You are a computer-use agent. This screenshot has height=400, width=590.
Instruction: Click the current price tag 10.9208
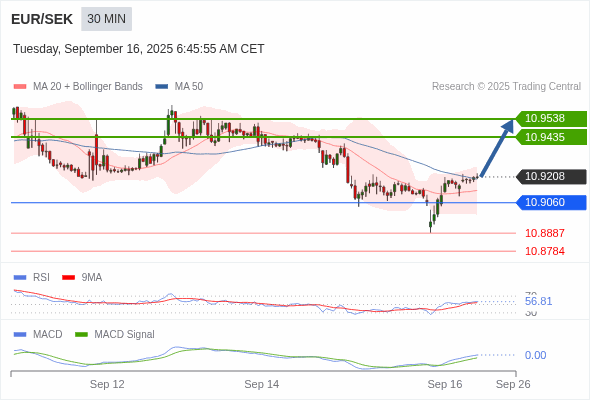551,176
